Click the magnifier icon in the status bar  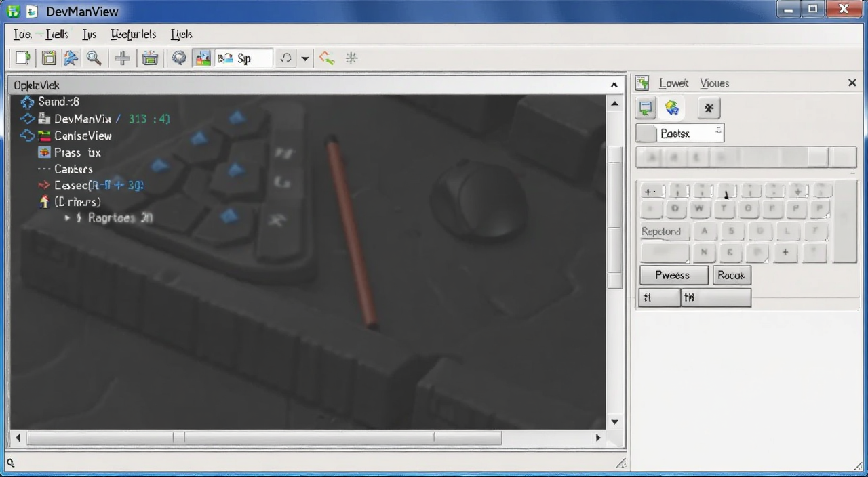[x=11, y=463]
